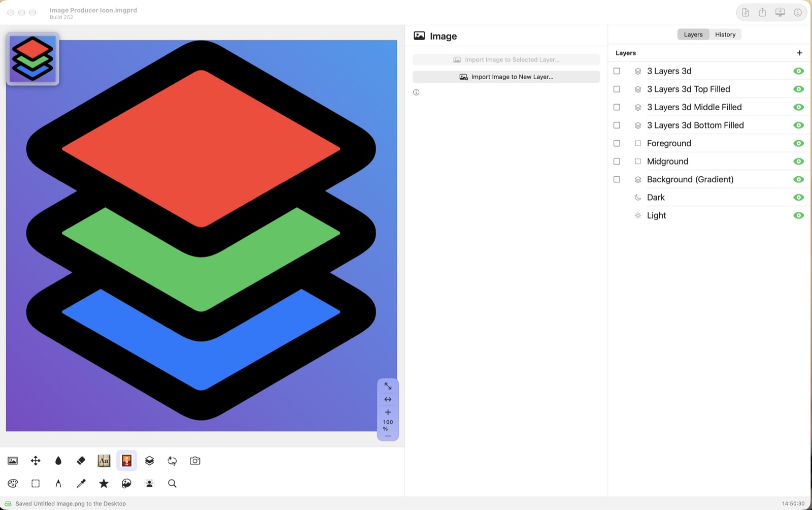Image resolution: width=812 pixels, height=510 pixels.
Task: Open the paint palette tool
Action: [13, 484]
